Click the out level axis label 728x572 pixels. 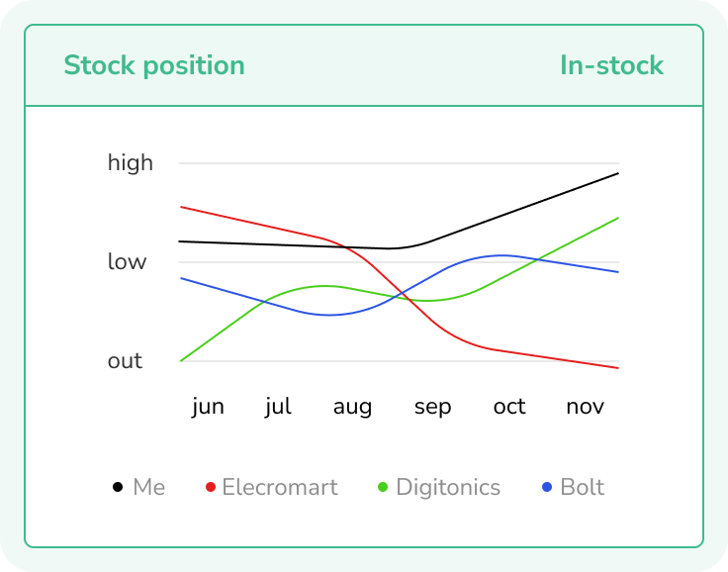(125, 361)
